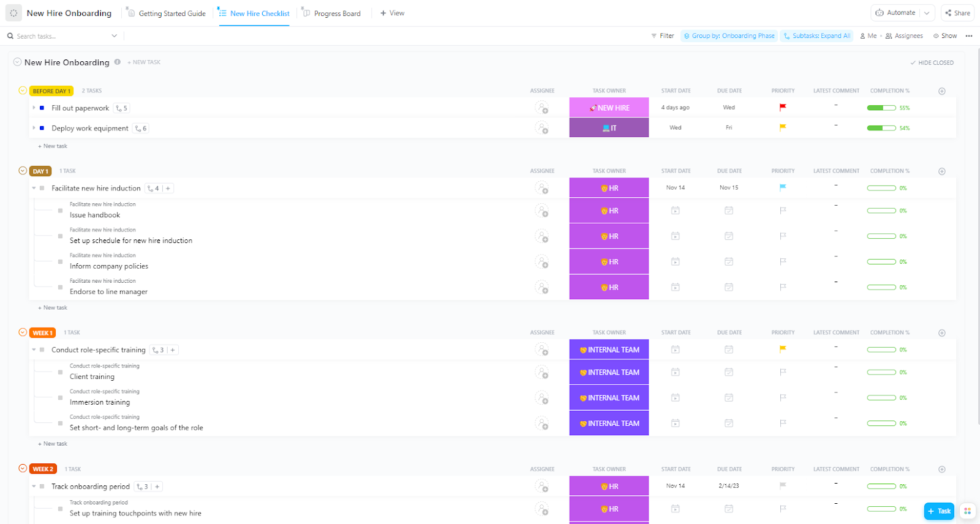This screenshot has height=524, width=980.
Task: Click list info icon beside New Hire Onboarding
Action: tap(118, 62)
